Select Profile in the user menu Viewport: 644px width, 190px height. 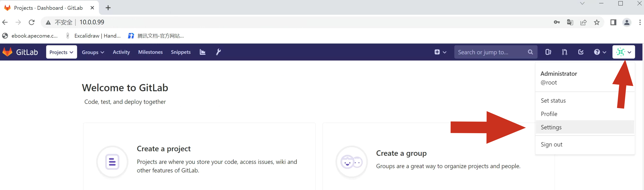click(549, 114)
